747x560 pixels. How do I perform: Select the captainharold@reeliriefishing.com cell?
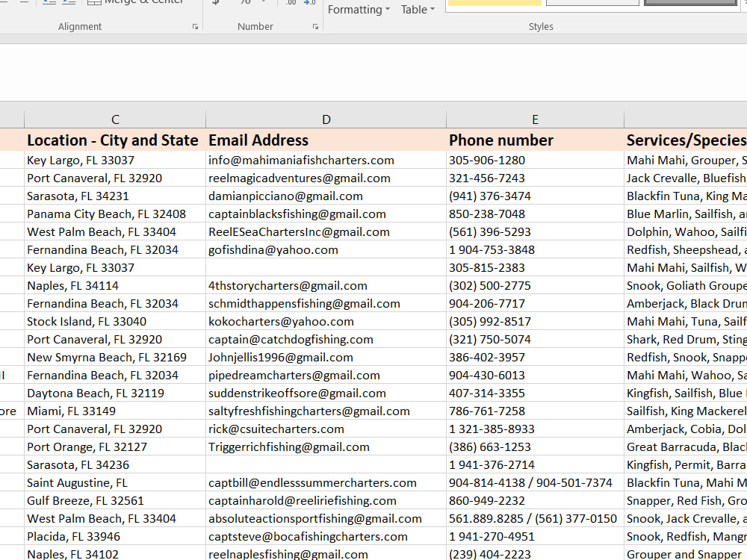point(326,501)
